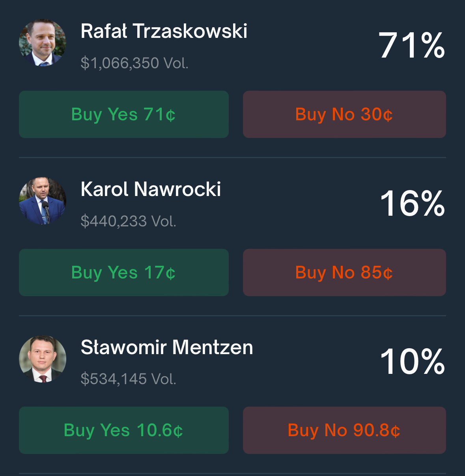Tap the profile picture beside Sławomir Mentzen

[43, 359]
